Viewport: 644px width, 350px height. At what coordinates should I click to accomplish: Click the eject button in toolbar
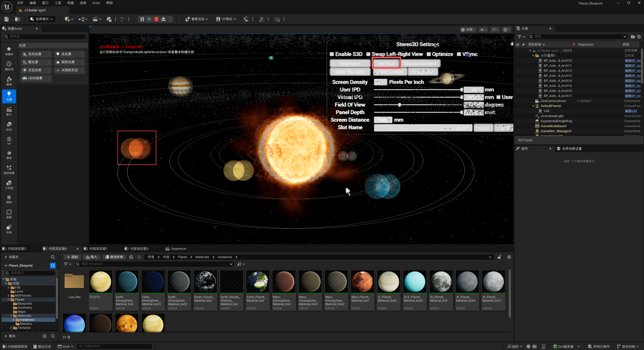point(163,19)
